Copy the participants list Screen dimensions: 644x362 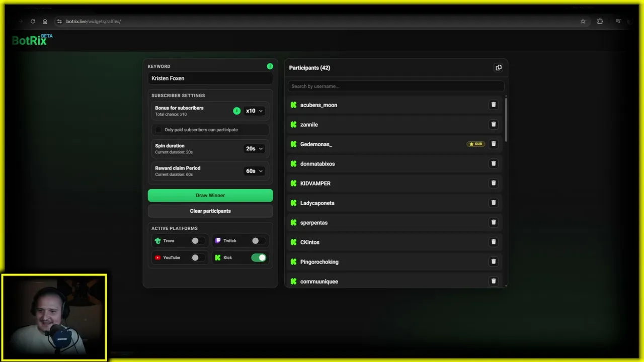(499, 68)
